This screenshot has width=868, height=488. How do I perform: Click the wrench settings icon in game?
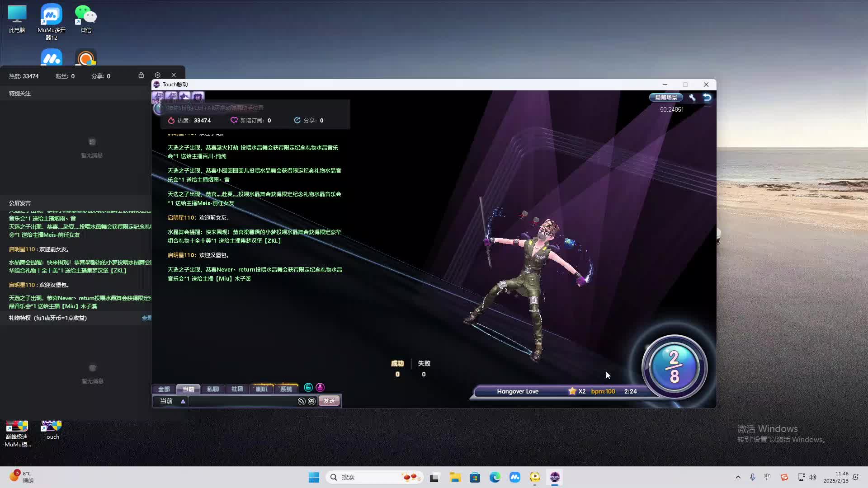point(692,97)
